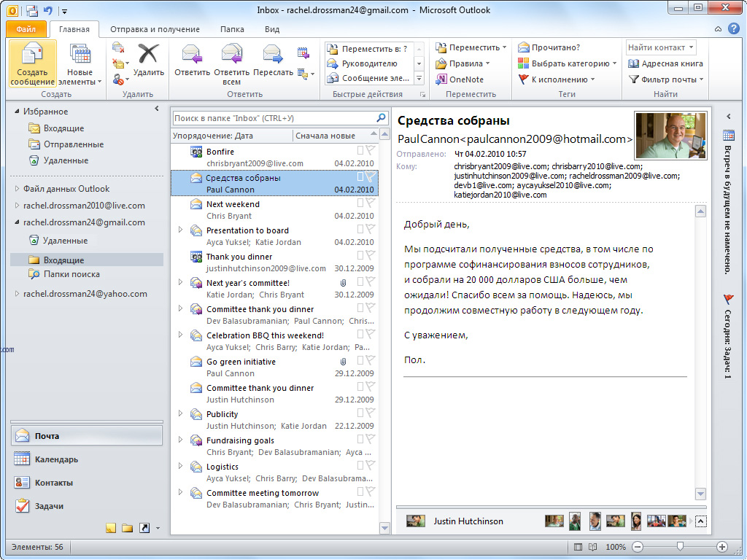Adjust the zoom slider in status bar
Viewport: 747px width, 560px height.
(680, 546)
